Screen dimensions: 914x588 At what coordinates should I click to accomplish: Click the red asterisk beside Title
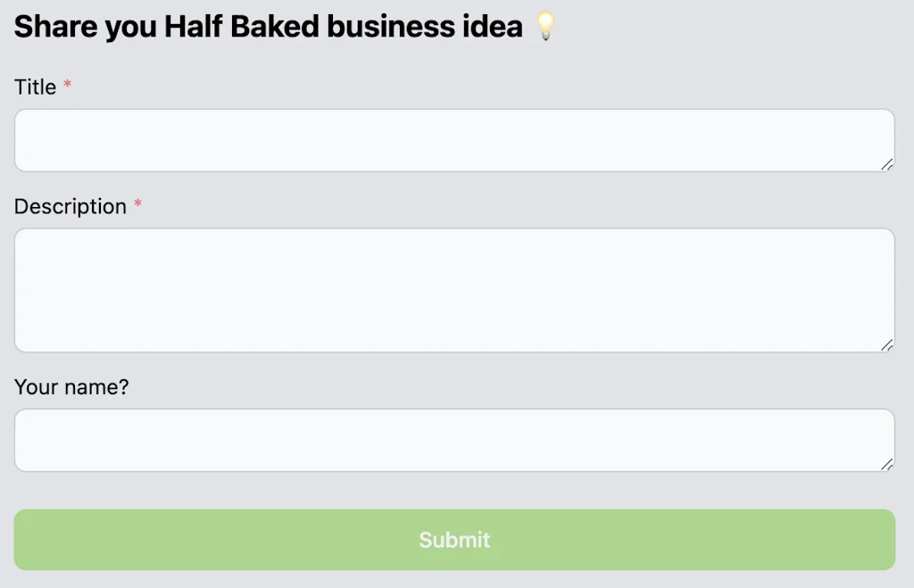point(69,82)
